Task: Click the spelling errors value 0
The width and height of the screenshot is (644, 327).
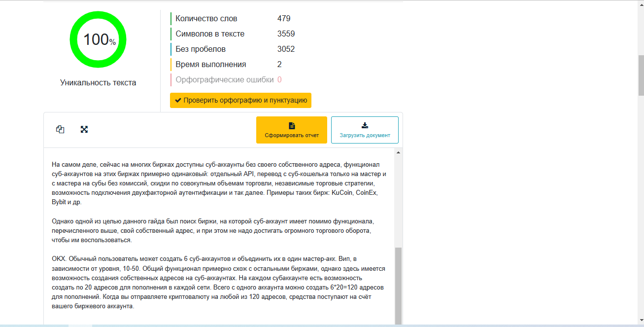Action: (279, 80)
